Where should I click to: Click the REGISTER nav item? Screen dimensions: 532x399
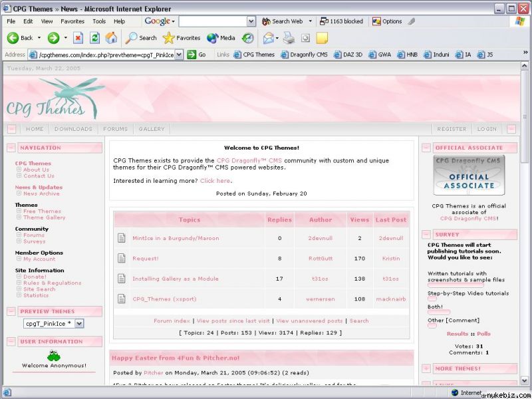[x=452, y=129]
